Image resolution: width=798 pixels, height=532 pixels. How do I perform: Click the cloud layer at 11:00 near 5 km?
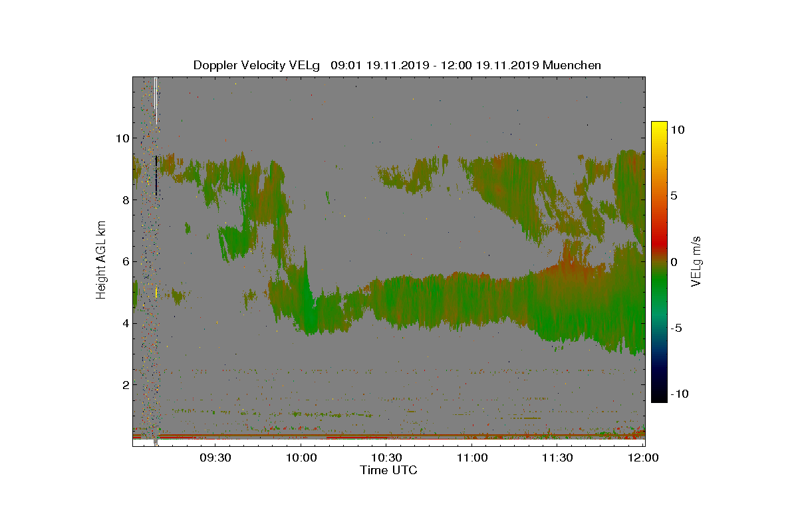point(472,300)
